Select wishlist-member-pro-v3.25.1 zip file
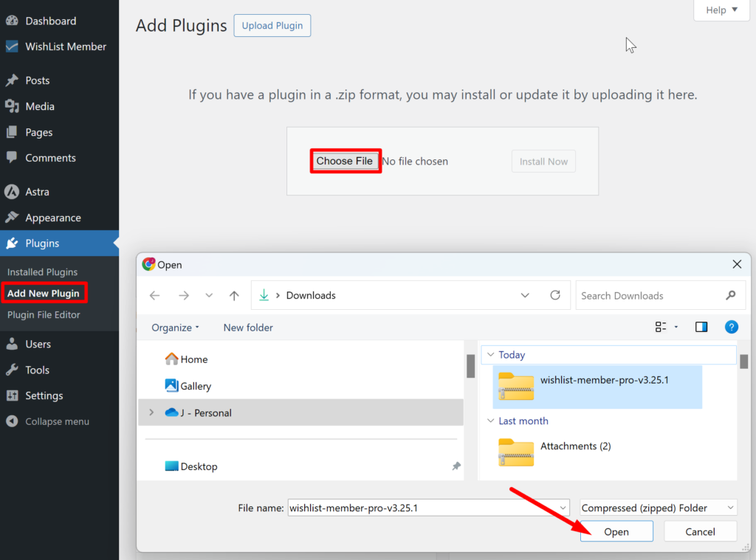 click(x=597, y=387)
